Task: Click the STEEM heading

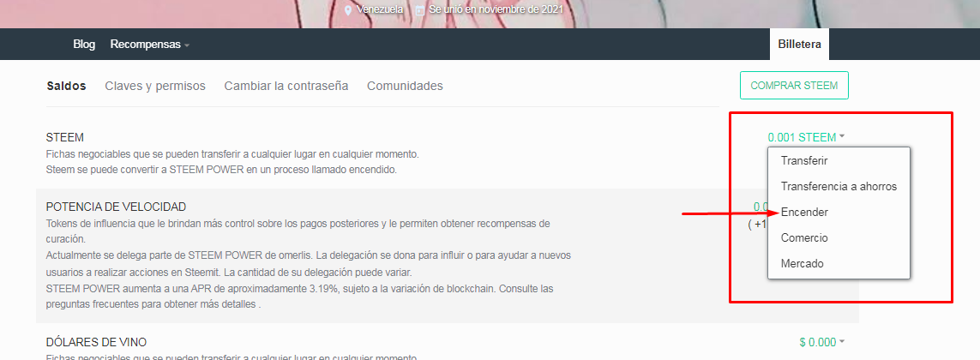Action: [65, 137]
